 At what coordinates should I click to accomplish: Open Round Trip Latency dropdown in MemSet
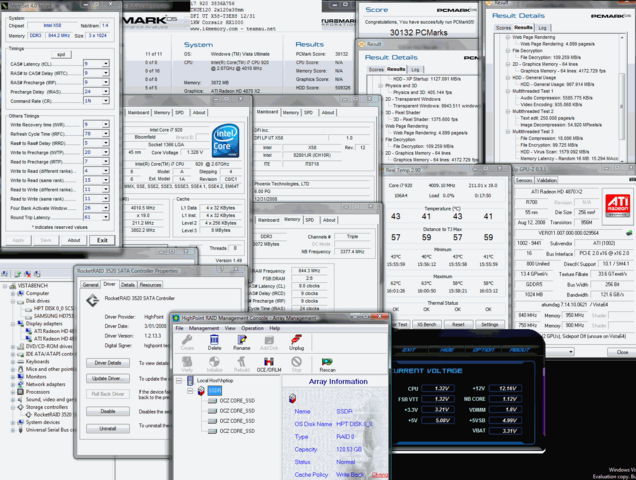click(x=105, y=217)
